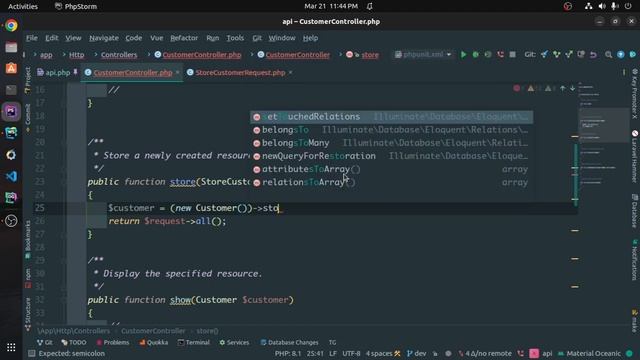This screenshot has height=360, width=640.
Task: Open the Notifications side panel
Action: pyautogui.click(x=635, y=259)
